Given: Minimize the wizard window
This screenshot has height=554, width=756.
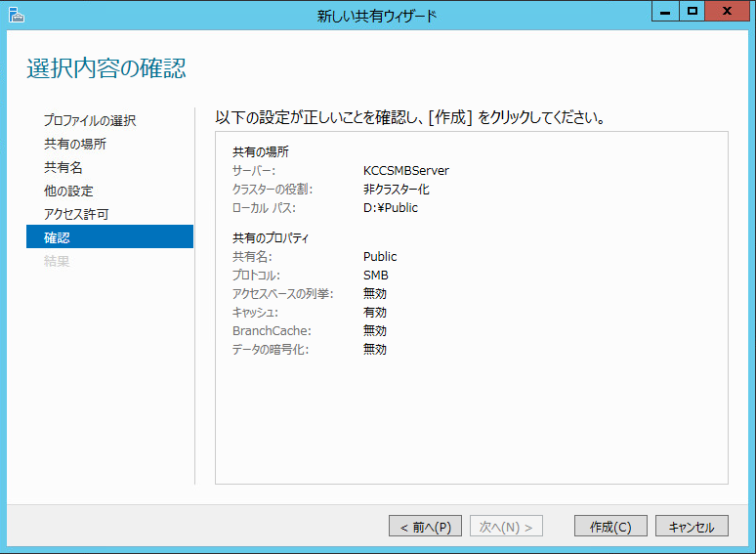Looking at the screenshot, I should point(665,11).
